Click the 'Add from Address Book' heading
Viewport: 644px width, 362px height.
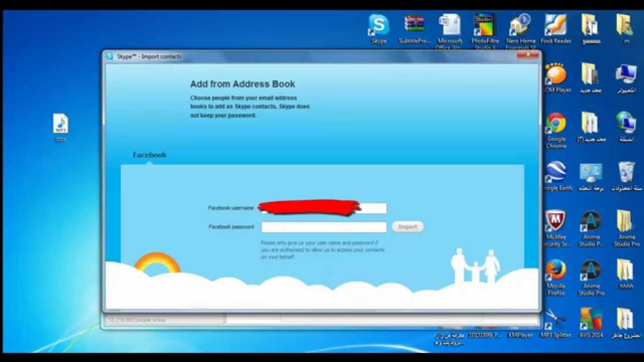(x=243, y=84)
